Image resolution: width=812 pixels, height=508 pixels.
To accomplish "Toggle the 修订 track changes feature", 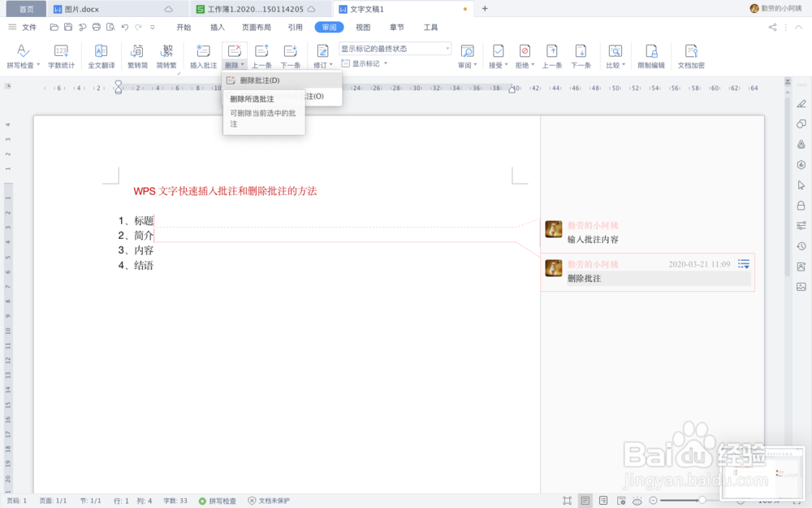I will [321, 54].
